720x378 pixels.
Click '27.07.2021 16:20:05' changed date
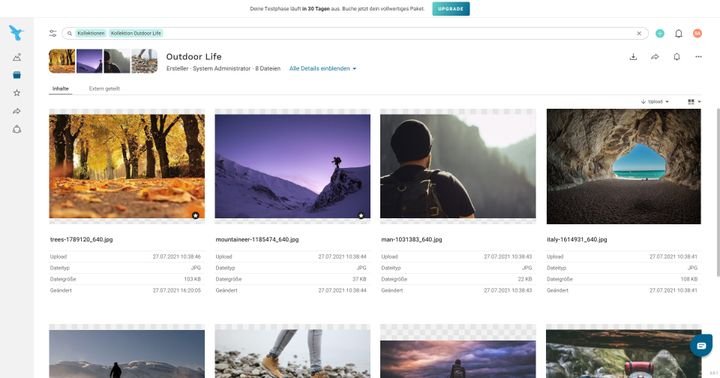(x=177, y=290)
